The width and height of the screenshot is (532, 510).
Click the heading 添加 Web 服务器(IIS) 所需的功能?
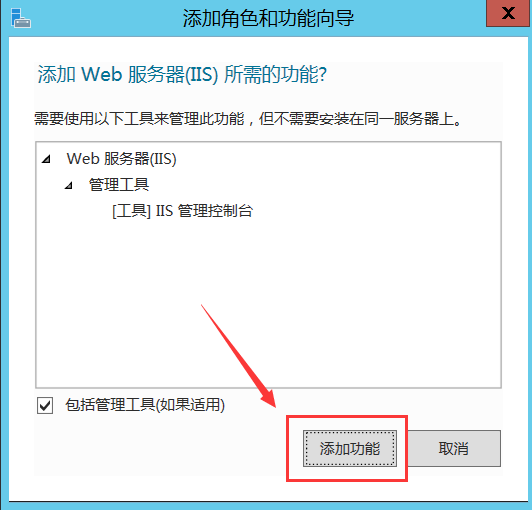(x=182, y=74)
